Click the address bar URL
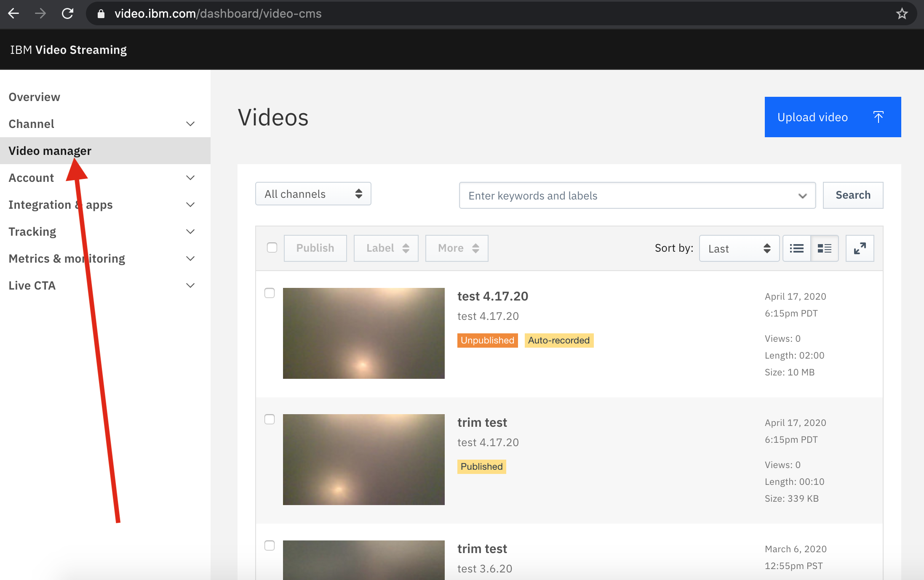 coord(218,13)
